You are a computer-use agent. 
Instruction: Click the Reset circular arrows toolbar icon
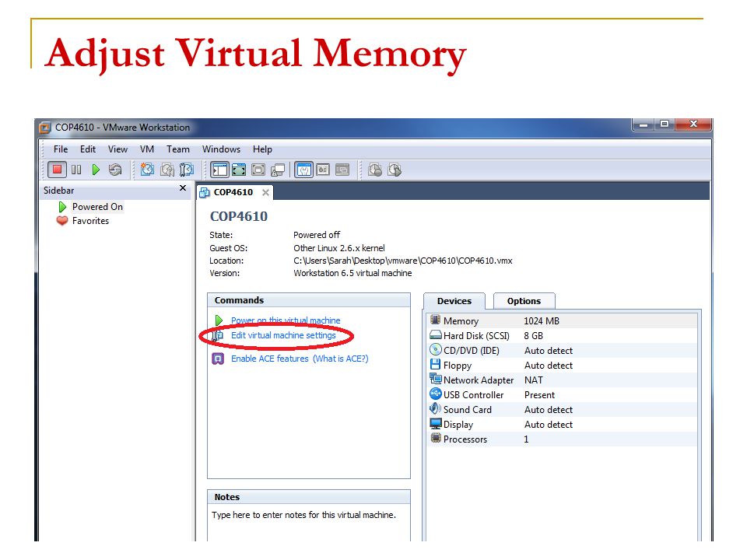pos(115,170)
